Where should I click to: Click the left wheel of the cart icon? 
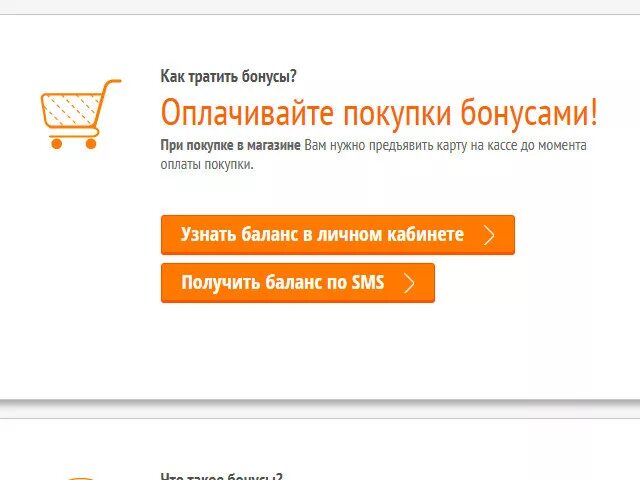[x=56, y=143]
